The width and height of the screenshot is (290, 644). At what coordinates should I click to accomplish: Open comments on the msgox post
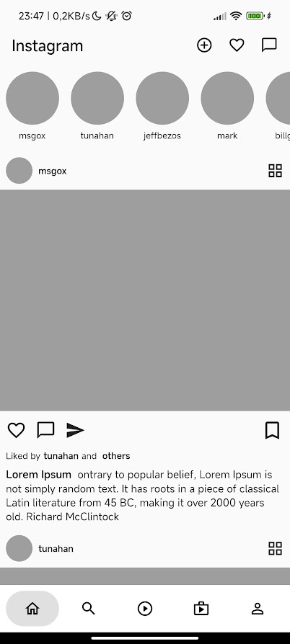tap(45, 430)
